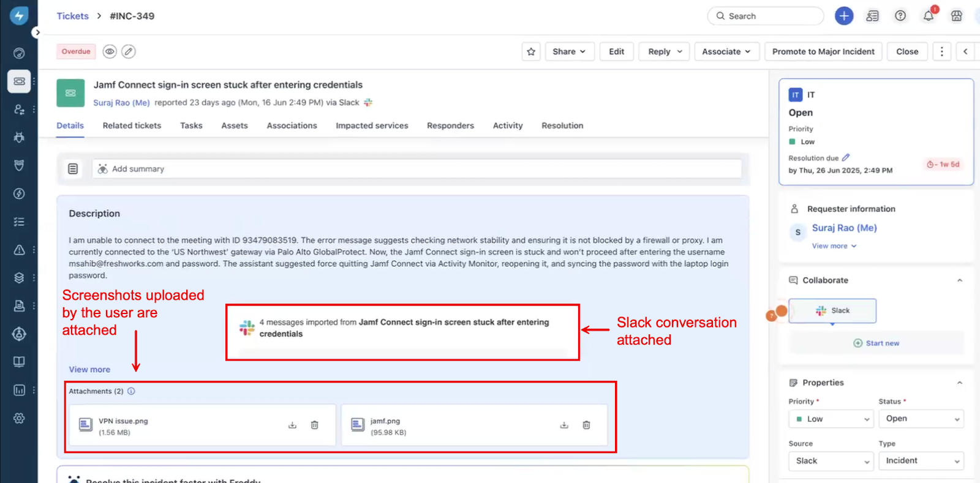This screenshot has width=980, height=483.
Task: Delete VPN issue.png attachment
Action: [314, 425]
